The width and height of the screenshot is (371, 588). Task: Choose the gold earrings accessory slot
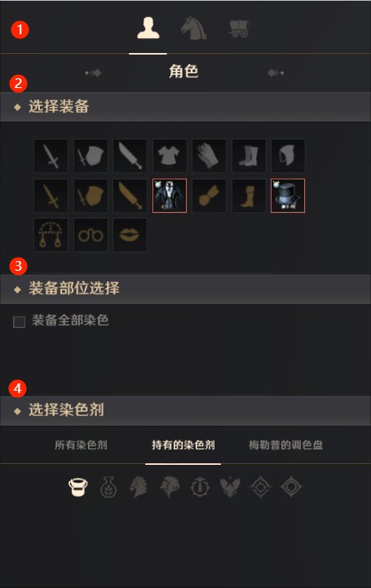pos(51,235)
